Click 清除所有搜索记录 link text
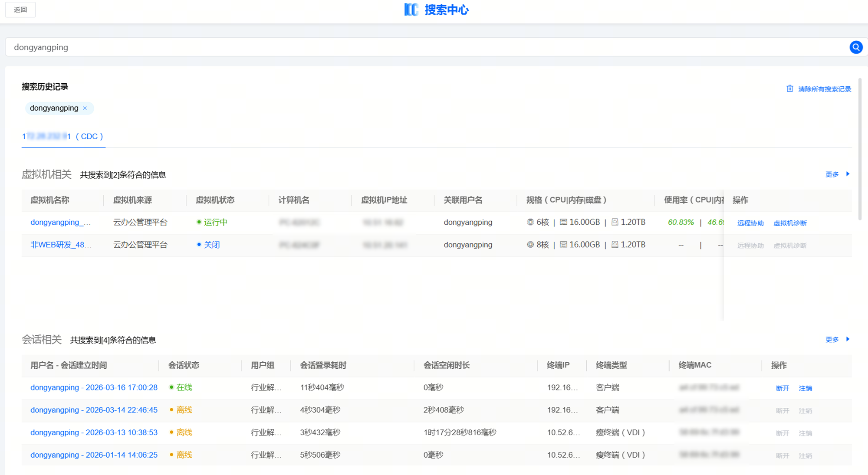The image size is (868, 475). 825,89
